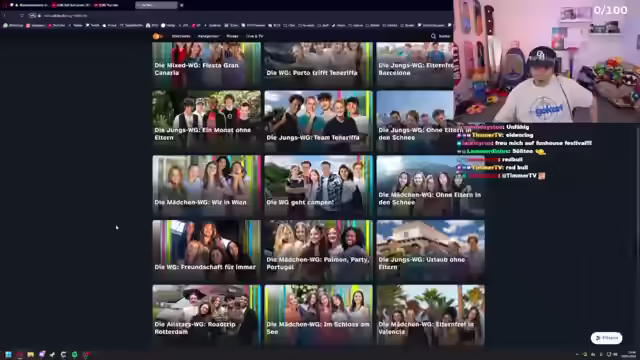Image resolution: width=640 pixels, height=360 pixels.
Task: Select Die WG: Freundschaft für immer tile
Action: (207, 251)
